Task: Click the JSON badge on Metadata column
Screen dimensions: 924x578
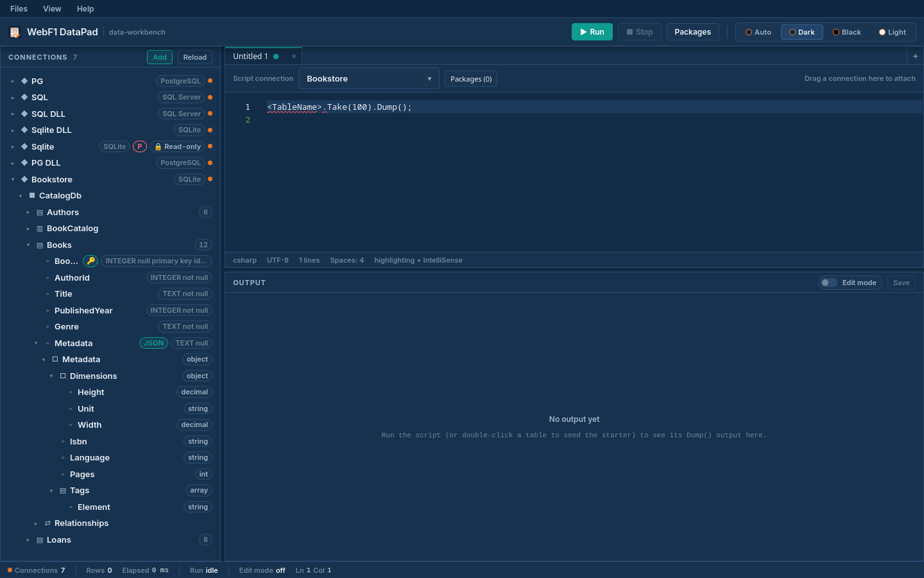Action: coord(153,343)
